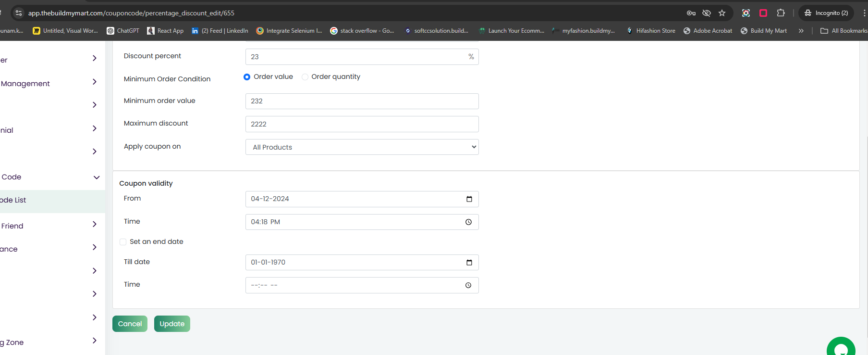Open the Hifashion Store bookmark

(651, 31)
